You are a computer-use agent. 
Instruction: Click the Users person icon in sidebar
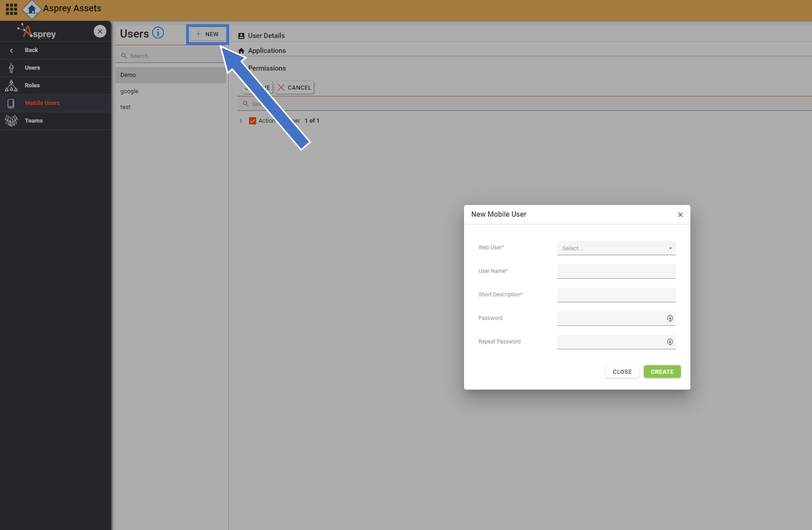tap(11, 68)
